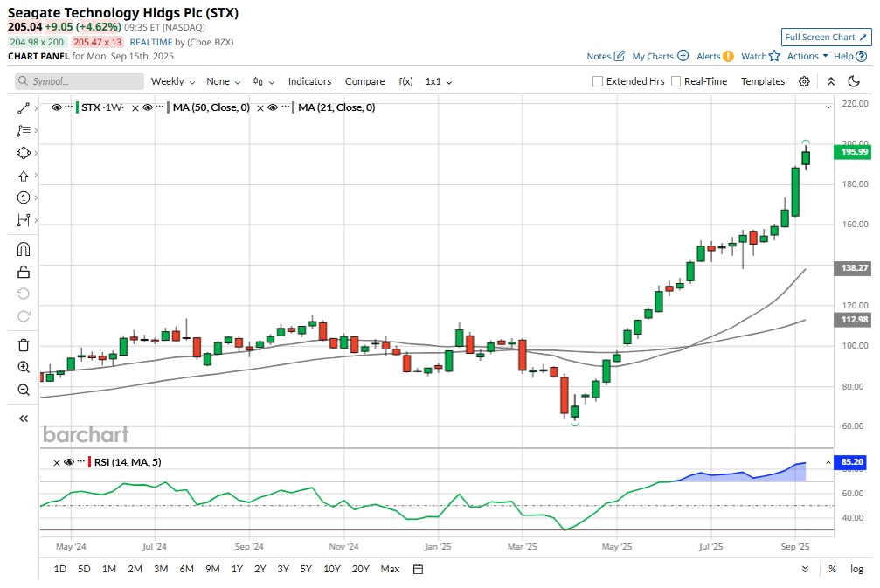
Task: Select the 20Y time range
Action: pyautogui.click(x=360, y=569)
